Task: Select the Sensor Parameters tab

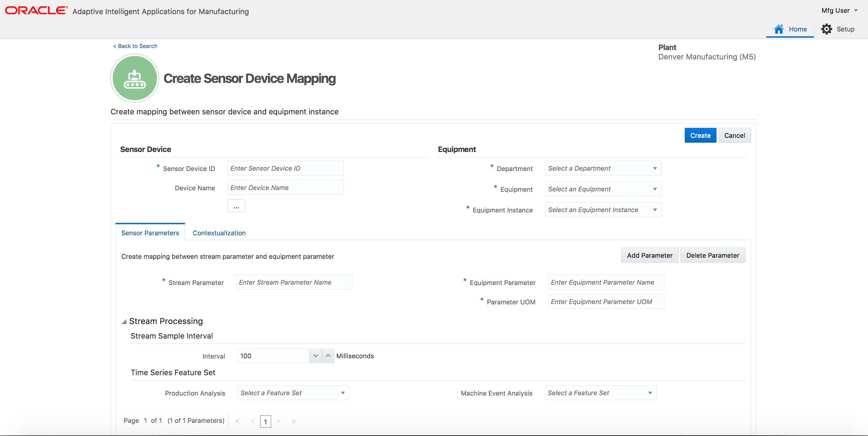Action: (x=150, y=233)
